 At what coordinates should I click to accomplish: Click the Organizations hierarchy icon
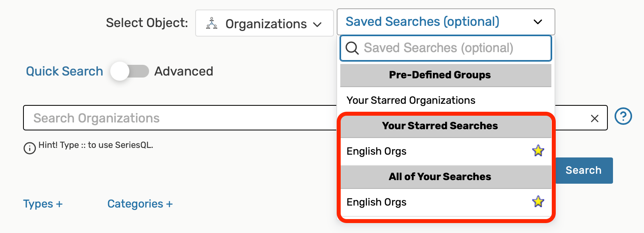pos(211,23)
